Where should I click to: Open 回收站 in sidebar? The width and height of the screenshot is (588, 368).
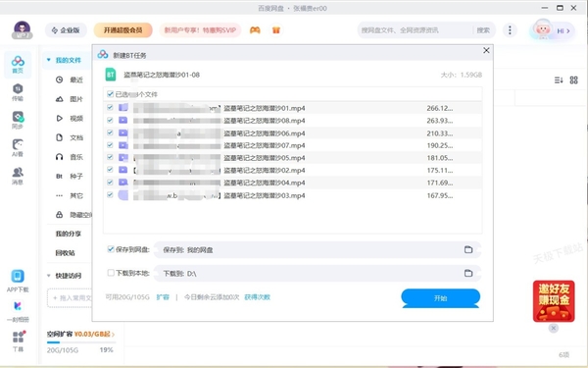pos(66,253)
